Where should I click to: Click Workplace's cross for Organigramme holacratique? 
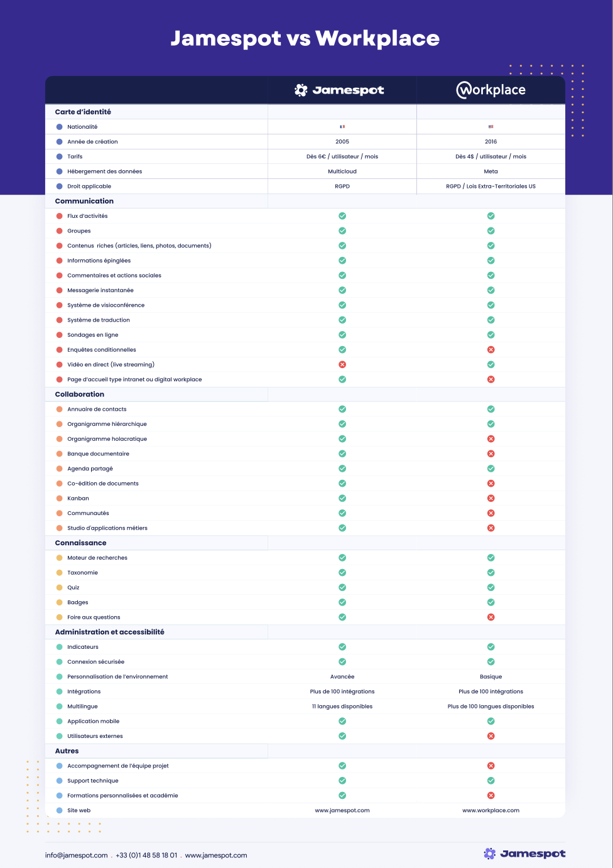[491, 439]
